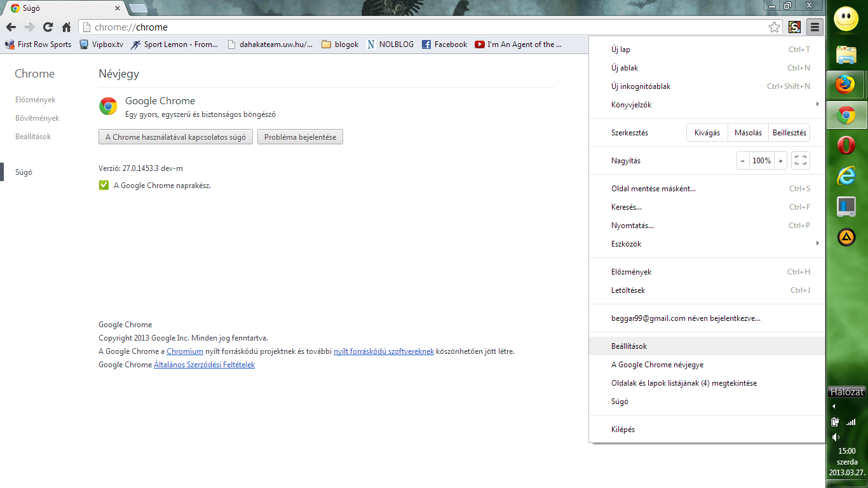Click the address bar showing chrome://chrome
868x488 pixels.
coord(423,27)
